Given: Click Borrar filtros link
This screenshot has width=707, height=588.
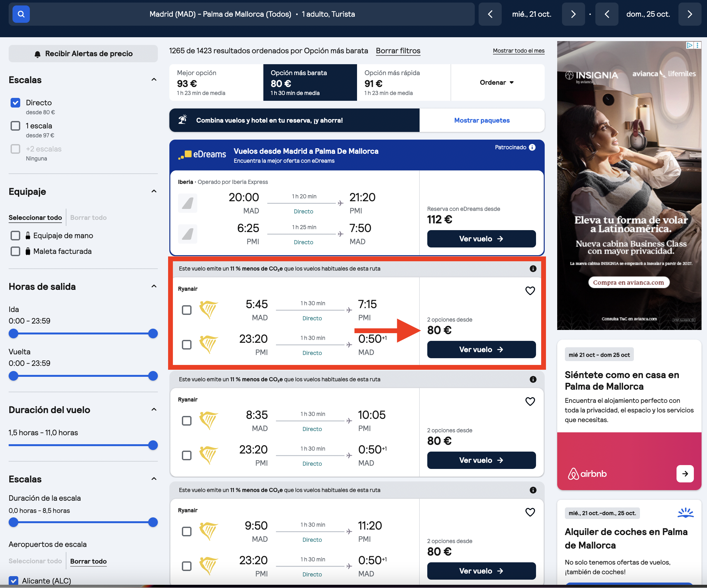Looking at the screenshot, I should pyautogui.click(x=398, y=51).
